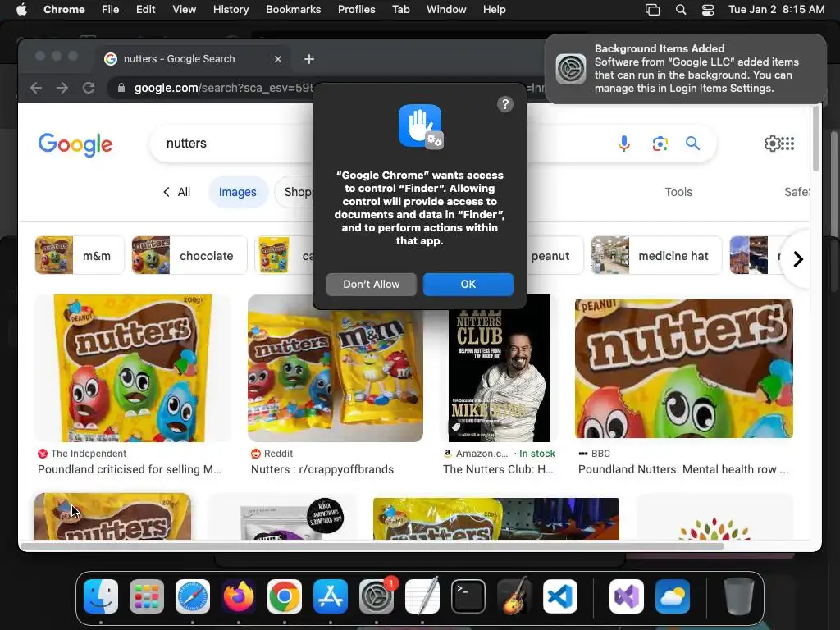Open the BBC nutters image
This screenshot has width=840, height=630.
683,368
